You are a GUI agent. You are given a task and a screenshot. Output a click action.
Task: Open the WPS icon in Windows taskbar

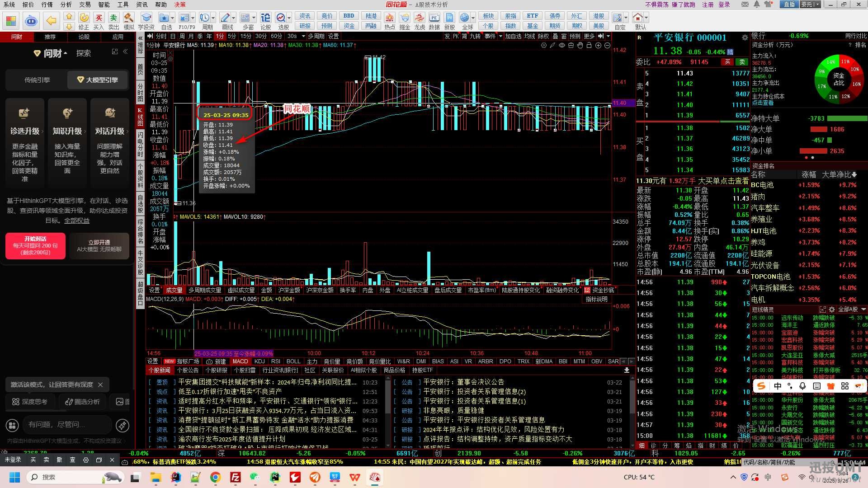[x=354, y=477]
